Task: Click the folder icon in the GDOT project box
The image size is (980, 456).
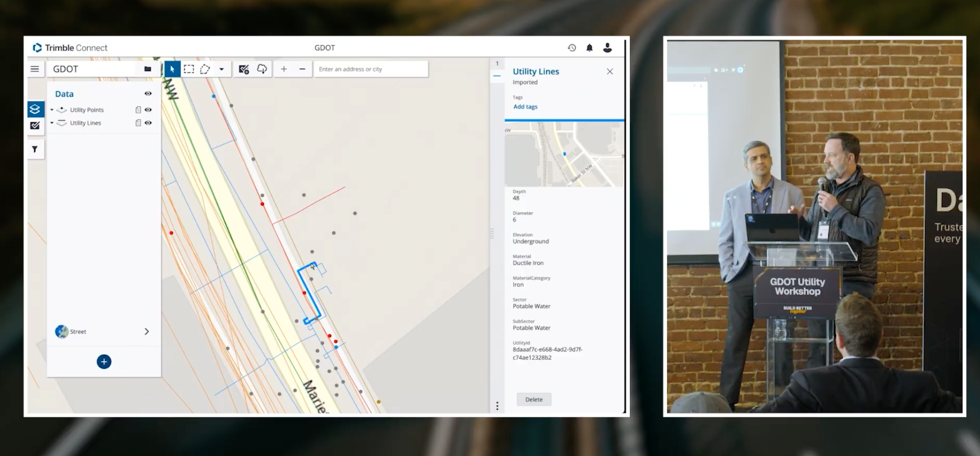Action: [147, 69]
